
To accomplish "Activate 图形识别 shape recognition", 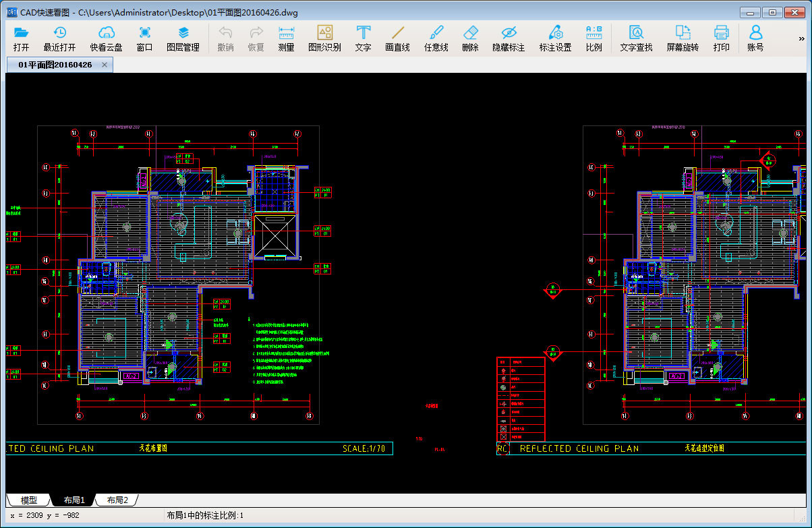I will (x=324, y=38).
